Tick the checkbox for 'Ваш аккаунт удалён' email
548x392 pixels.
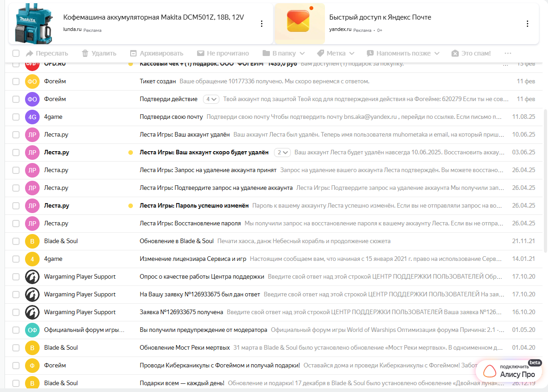pyautogui.click(x=16, y=135)
